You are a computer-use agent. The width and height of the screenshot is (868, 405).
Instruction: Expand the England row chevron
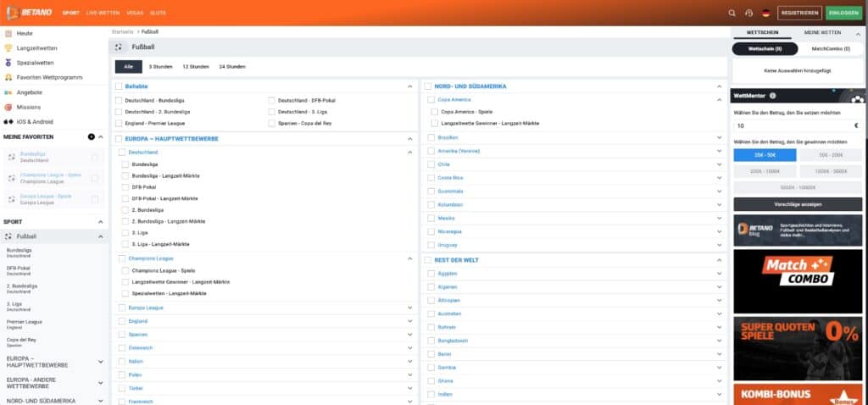click(410, 321)
